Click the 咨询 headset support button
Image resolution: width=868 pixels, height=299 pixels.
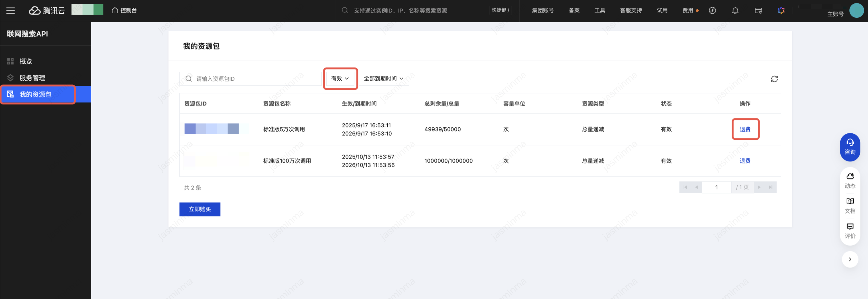849,147
